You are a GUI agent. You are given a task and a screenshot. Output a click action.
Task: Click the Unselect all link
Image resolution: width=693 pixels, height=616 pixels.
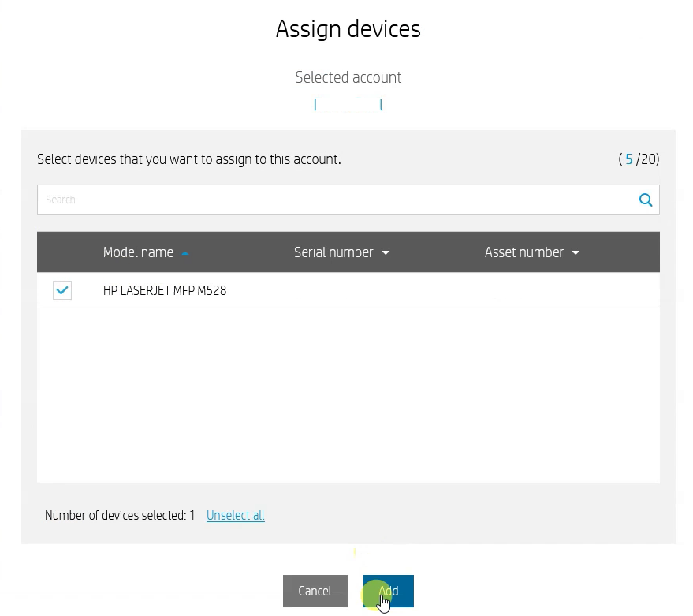click(x=235, y=515)
